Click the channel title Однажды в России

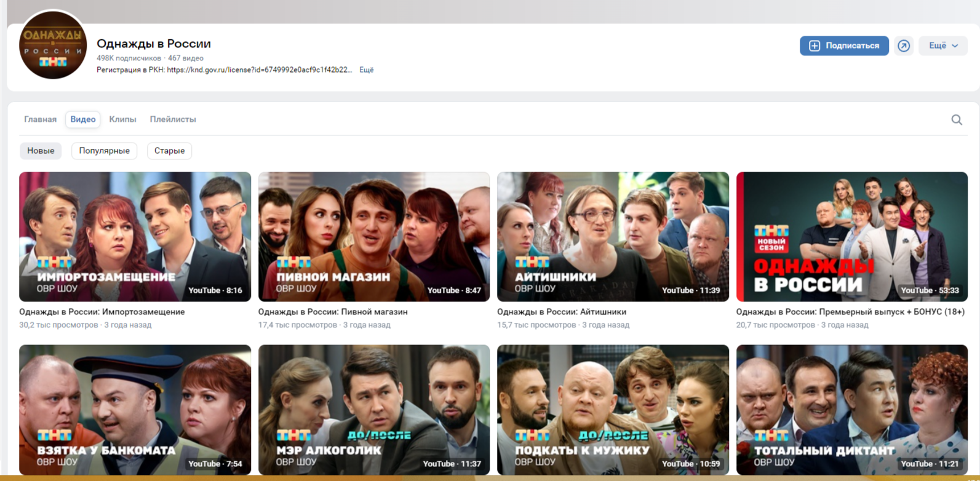click(x=154, y=44)
